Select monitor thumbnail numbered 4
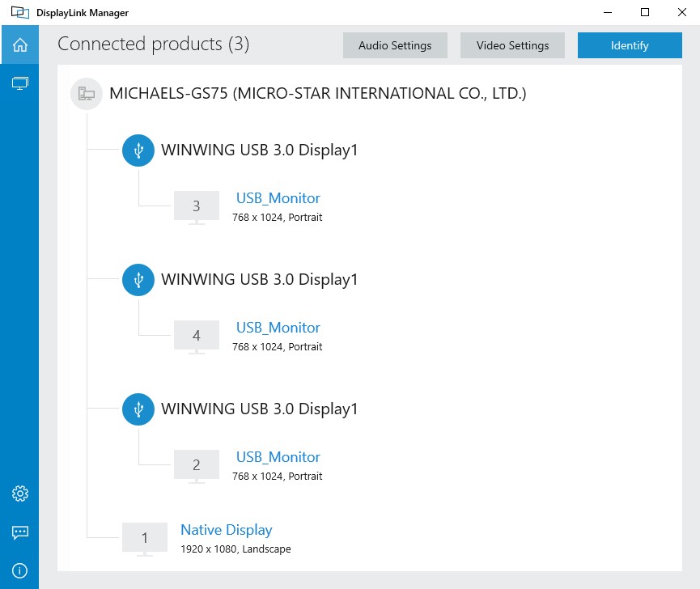This screenshot has width=700, height=589. point(197,337)
